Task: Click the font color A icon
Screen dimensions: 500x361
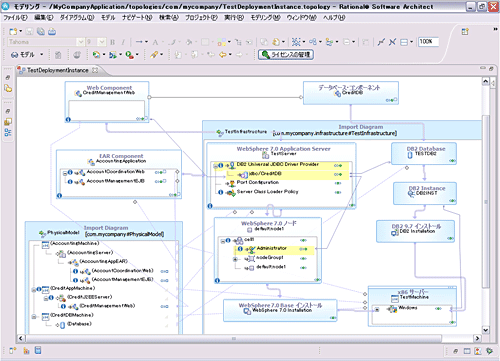Action: pyautogui.click(x=155, y=42)
